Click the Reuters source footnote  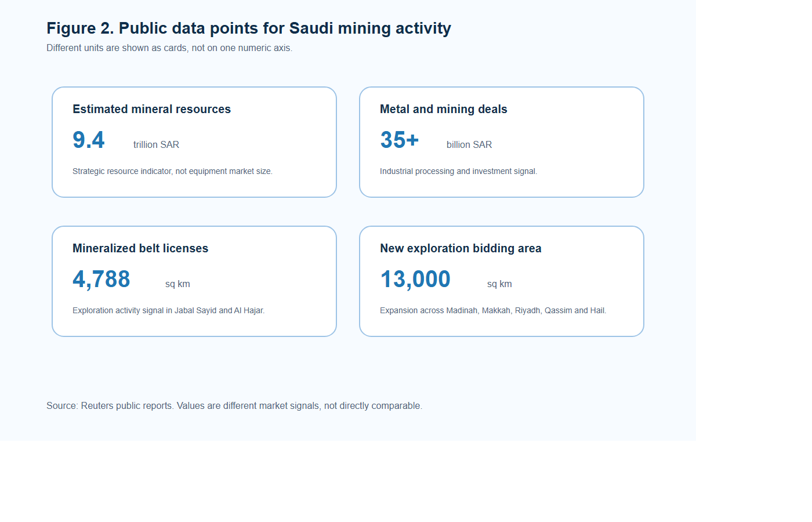[x=234, y=406]
